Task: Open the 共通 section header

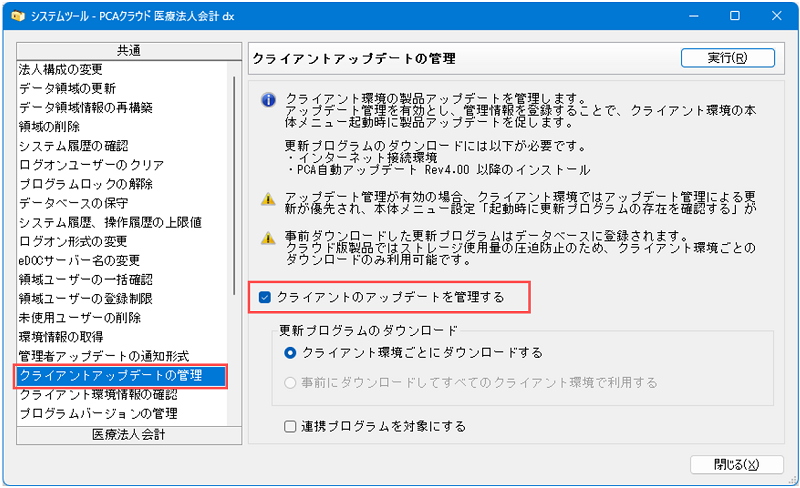Action: click(x=129, y=51)
